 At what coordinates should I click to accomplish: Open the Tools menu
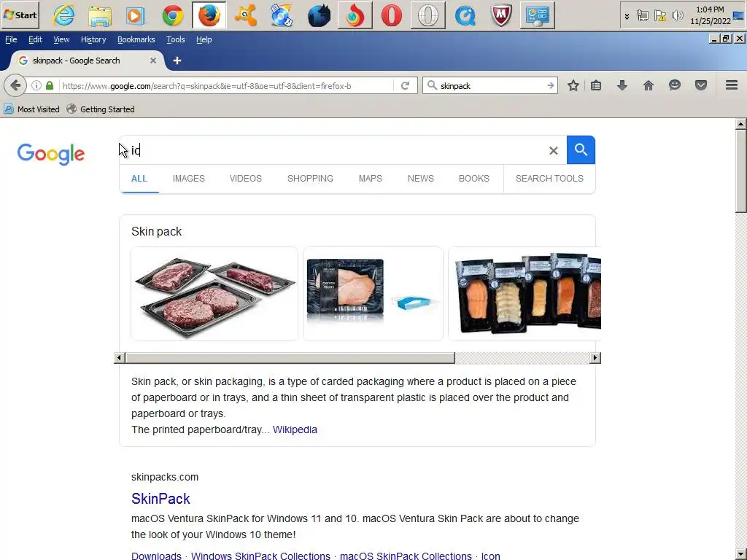tap(175, 39)
